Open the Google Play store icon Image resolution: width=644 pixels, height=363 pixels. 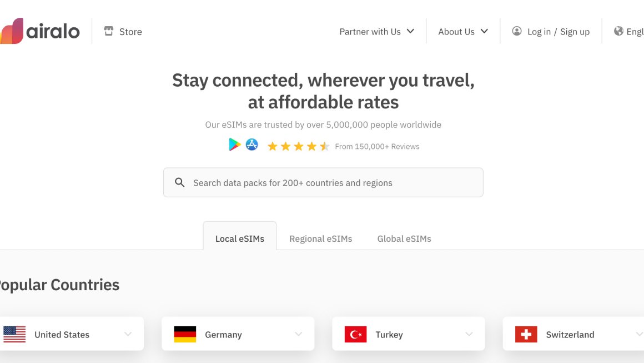(235, 145)
